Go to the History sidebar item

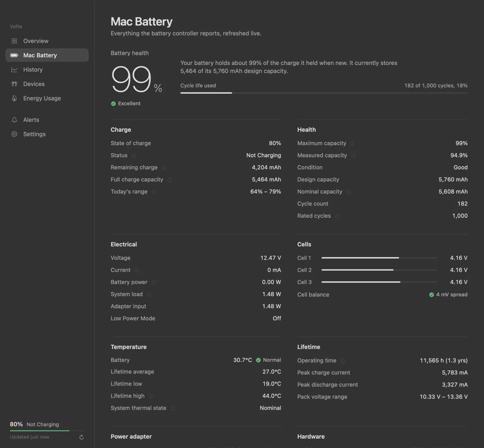[x=47, y=70]
